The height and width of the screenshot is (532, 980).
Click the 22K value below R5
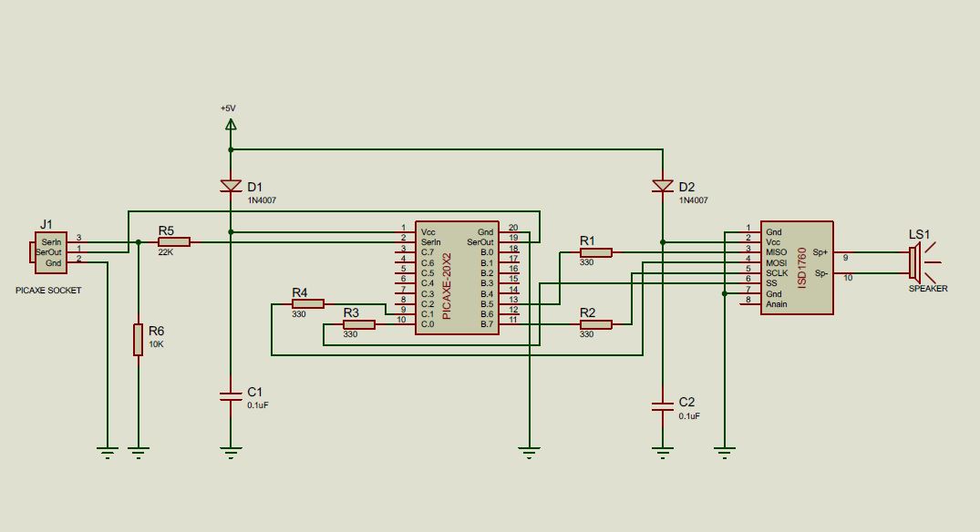[166, 252]
